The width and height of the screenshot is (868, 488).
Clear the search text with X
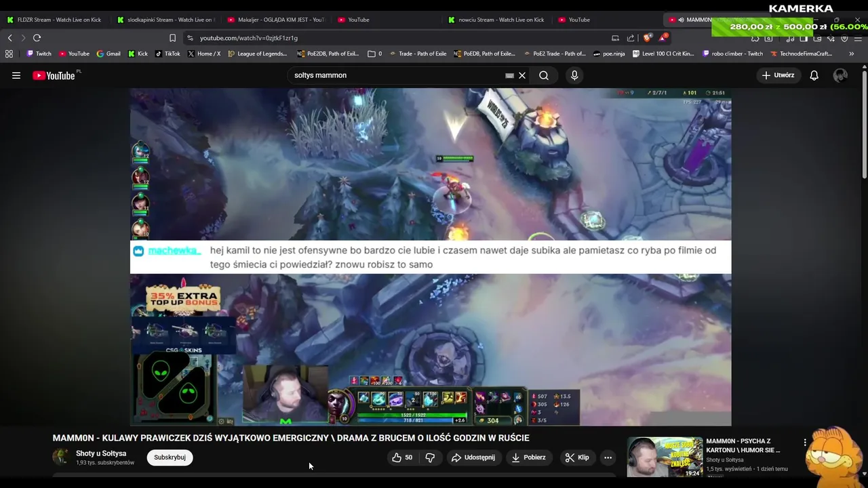point(522,75)
